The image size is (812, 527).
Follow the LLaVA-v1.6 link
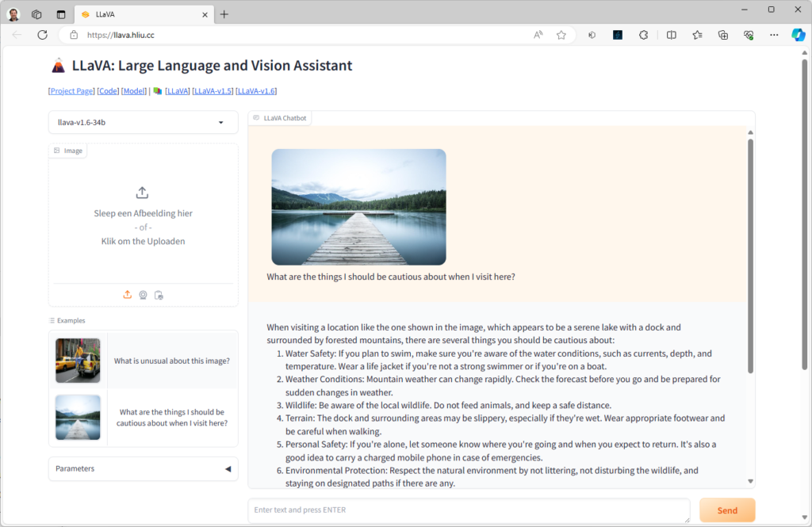coord(256,91)
